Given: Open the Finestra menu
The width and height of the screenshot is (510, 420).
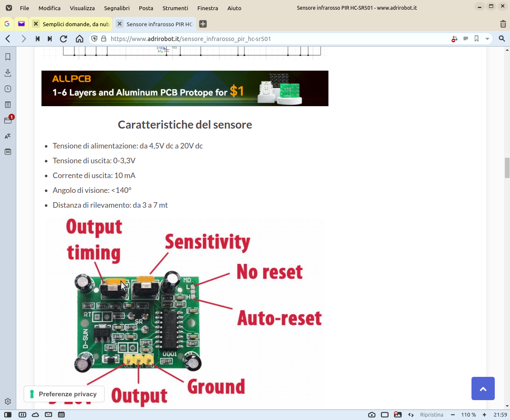Looking at the screenshot, I should pyautogui.click(x=208, y=8).
